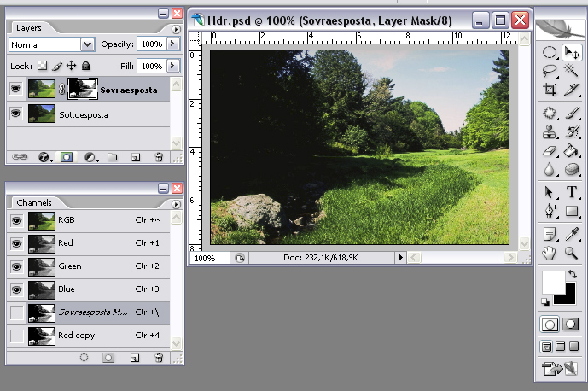Choose the Zoom magnifier tool

click(572, 253)
